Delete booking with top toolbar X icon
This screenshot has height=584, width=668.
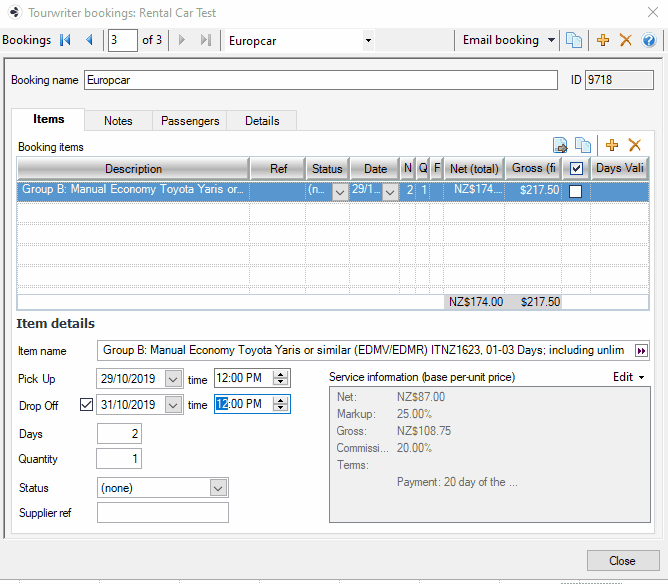coord(626,40)
